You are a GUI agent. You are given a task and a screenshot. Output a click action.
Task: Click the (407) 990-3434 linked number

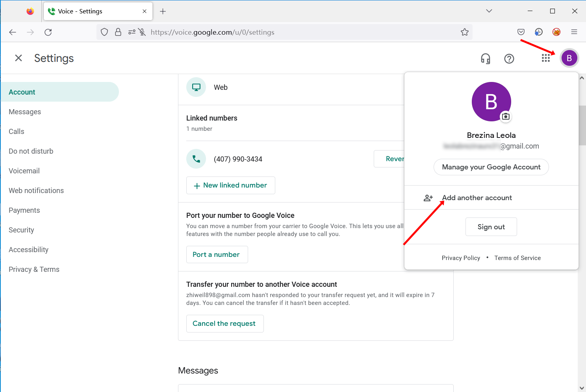238,159
